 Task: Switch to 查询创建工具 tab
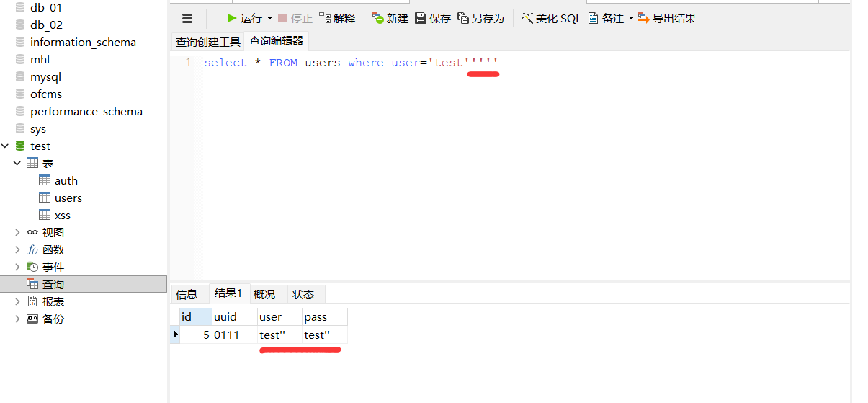[207, 42]
